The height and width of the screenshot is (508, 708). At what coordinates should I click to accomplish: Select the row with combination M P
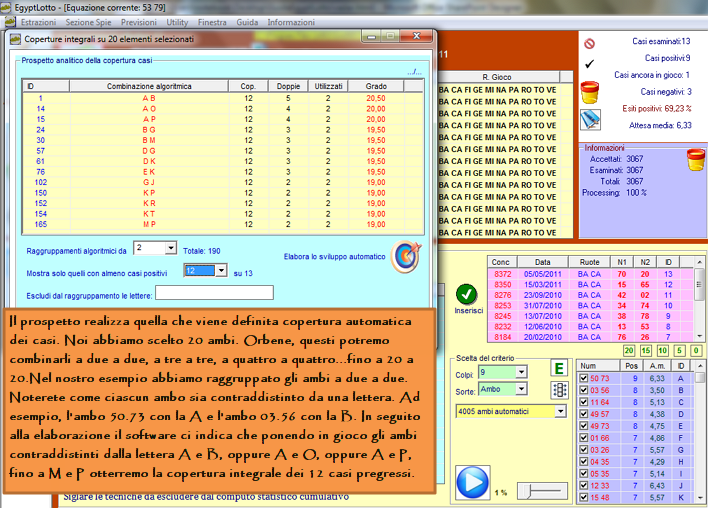223,224
